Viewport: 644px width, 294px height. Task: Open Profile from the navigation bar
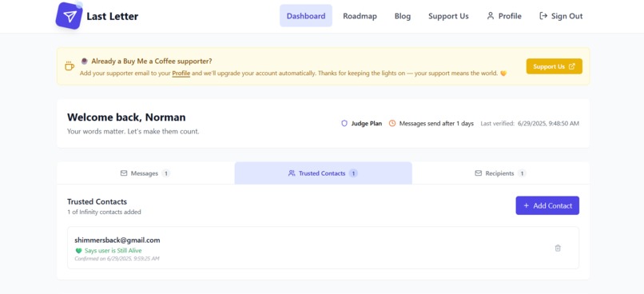pyautogui.click(x=504, y=16)
